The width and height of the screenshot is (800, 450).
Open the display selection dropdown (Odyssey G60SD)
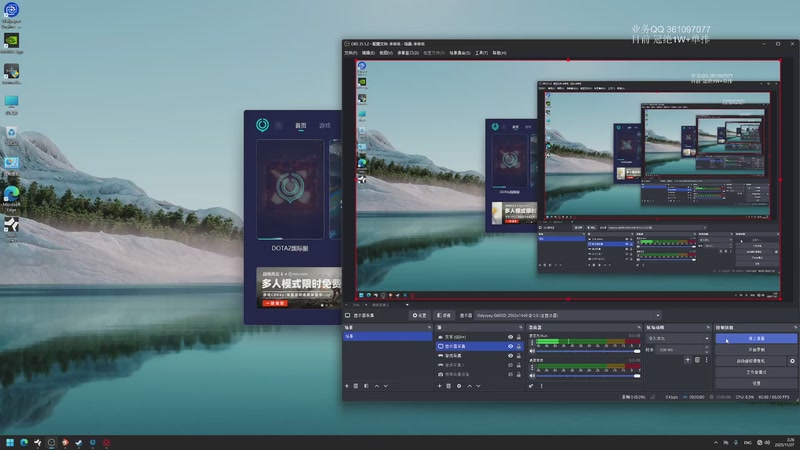click(568, 315)
